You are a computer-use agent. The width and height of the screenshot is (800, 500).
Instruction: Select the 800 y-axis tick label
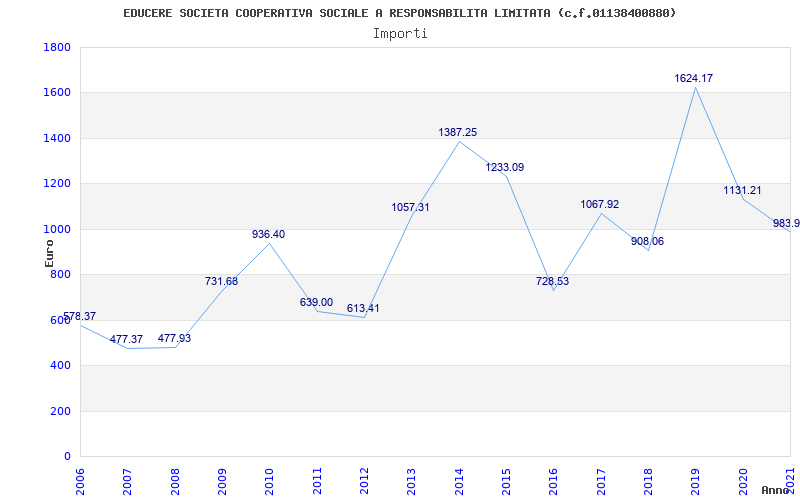tap(60, 274)
